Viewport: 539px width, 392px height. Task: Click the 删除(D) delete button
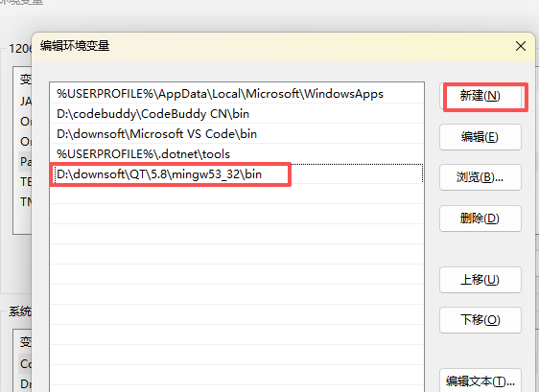pyautogui.click(x=480, y=219)
